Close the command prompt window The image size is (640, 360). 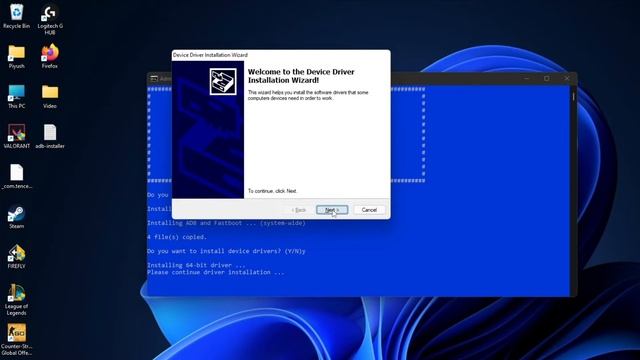click(567, 78)
